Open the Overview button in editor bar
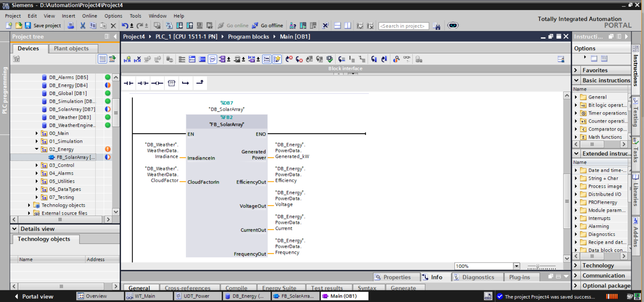The image size is (644, 302). click(x=100, y=296)
